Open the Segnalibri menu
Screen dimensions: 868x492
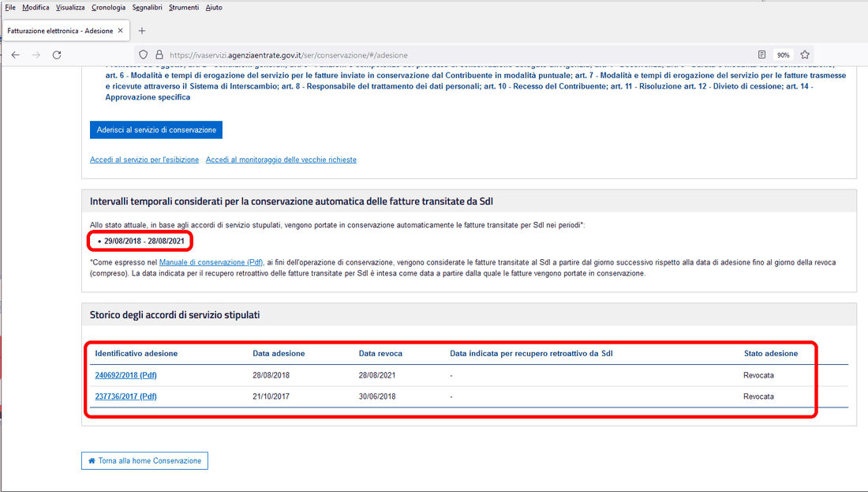click(148, 7)
